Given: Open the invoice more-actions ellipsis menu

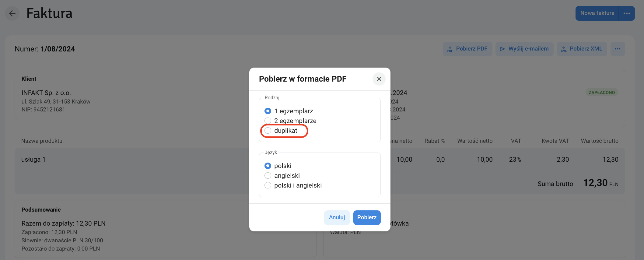Looking at the screenshot, I should click(x=618, y=49).
